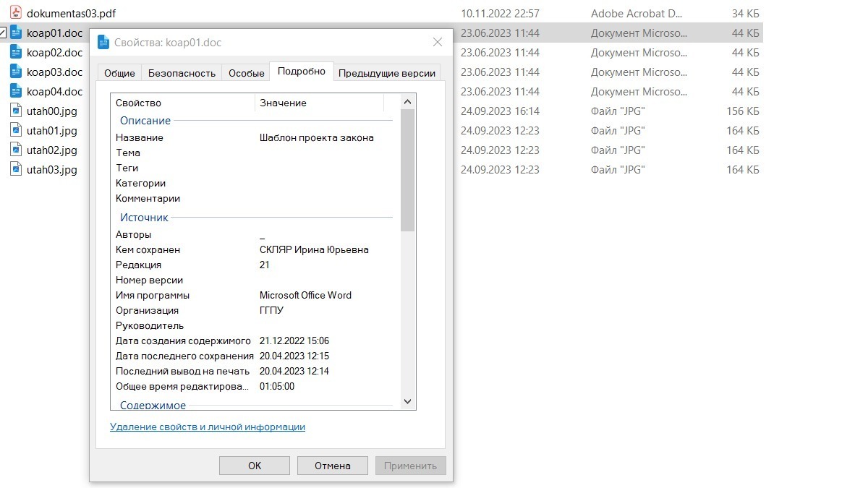Open the Особые tab
The width and height of the screenshot is (868, 488).
[x=248, y=72]
